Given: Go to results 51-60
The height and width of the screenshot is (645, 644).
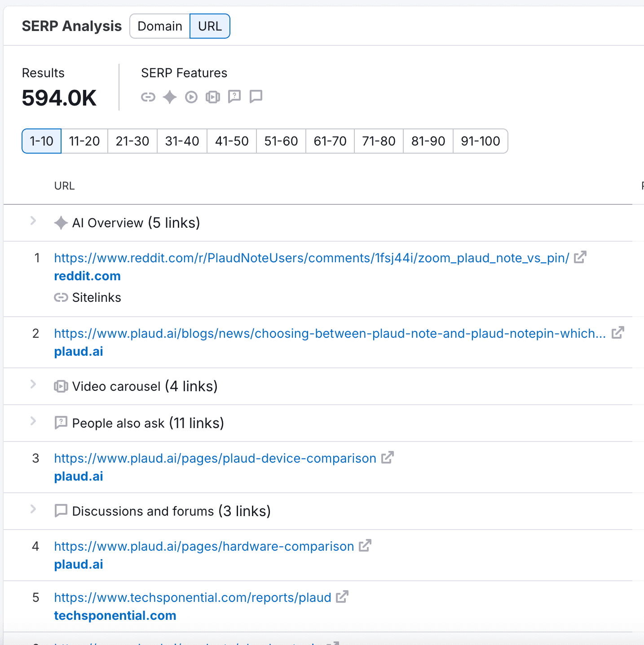Looking at the screenshot, I should click(281, 141).
